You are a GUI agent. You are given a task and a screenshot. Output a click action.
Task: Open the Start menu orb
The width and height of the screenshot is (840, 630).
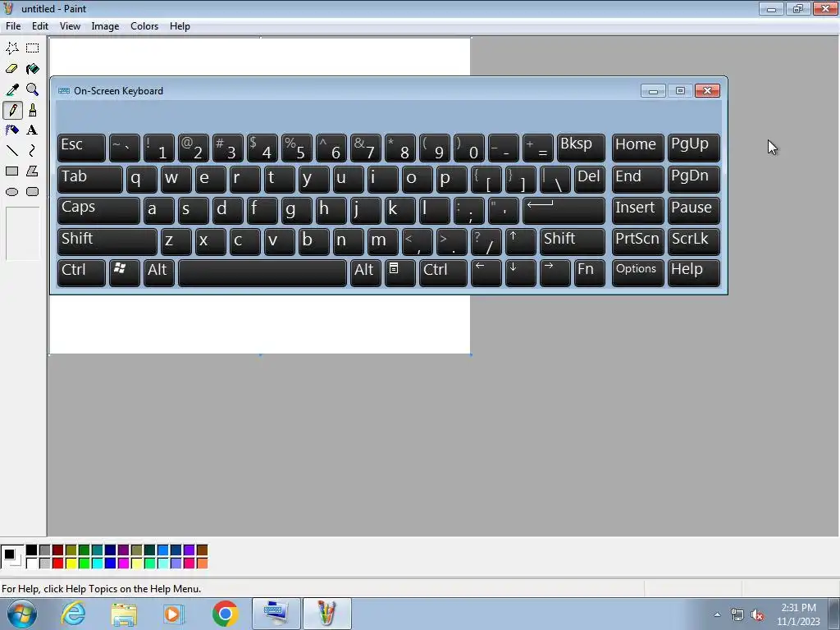point(21,614)
